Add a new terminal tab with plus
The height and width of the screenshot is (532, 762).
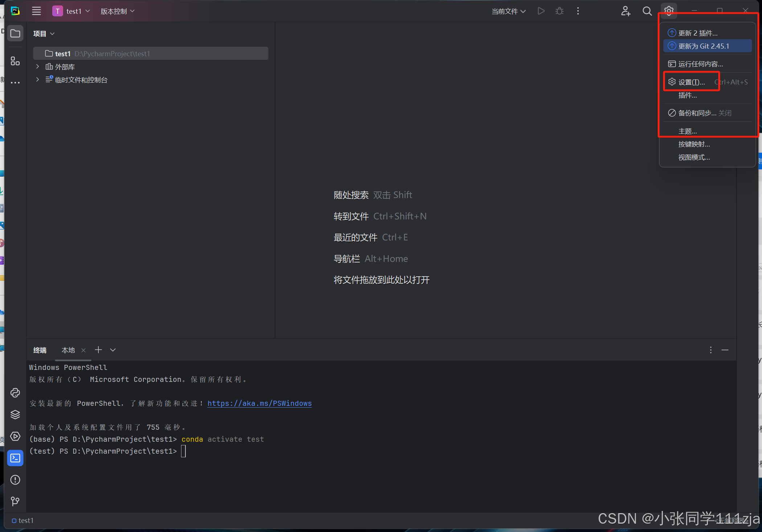click(98, 350)
